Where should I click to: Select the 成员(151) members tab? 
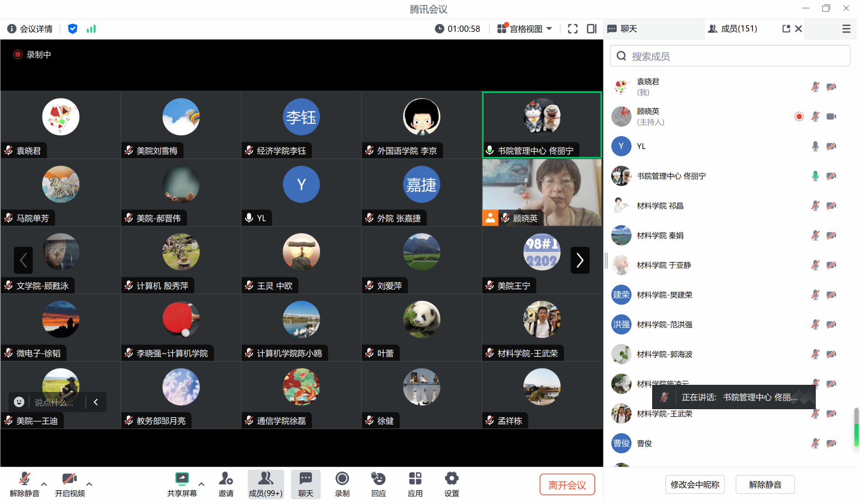738,29
